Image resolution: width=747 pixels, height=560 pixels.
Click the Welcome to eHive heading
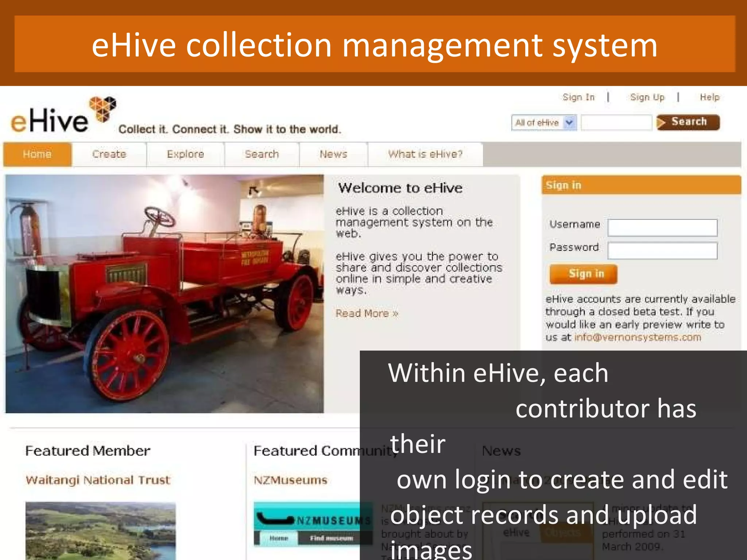[x=400, y=188]
